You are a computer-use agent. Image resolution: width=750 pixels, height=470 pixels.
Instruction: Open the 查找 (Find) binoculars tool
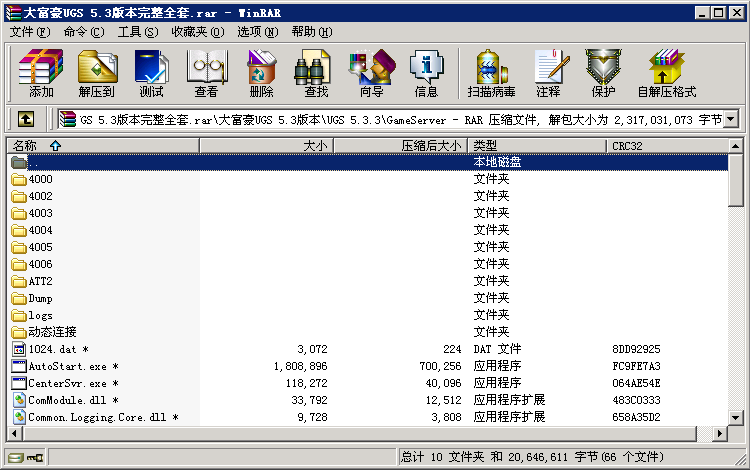click(x=316, y=73)
